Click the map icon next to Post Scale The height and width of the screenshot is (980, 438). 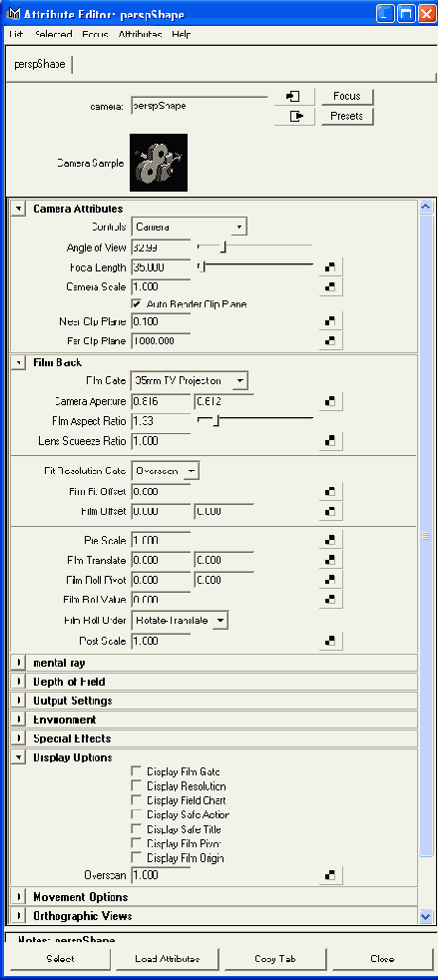(x=331, y=642)
